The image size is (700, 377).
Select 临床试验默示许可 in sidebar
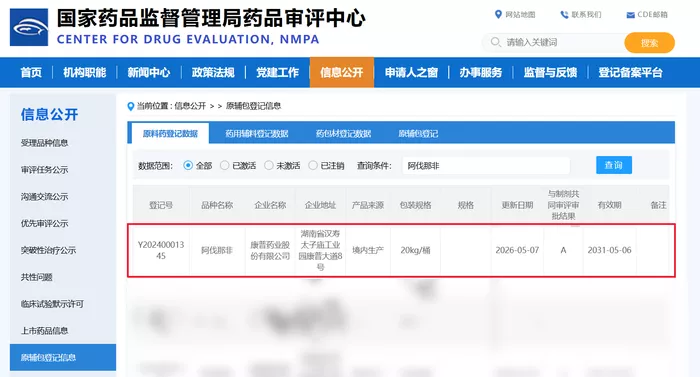(52, 304)
